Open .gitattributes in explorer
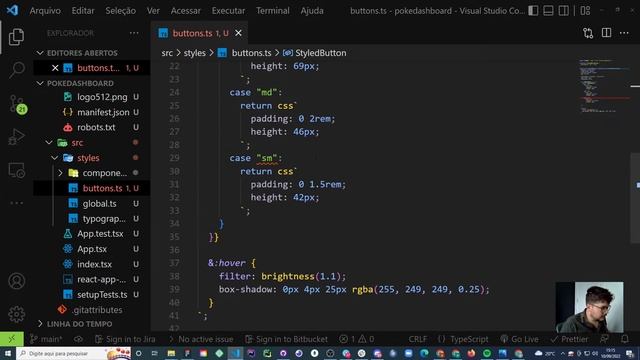Image resolution: width=640 pixels, height=360 pixels. tap(97, 310)
